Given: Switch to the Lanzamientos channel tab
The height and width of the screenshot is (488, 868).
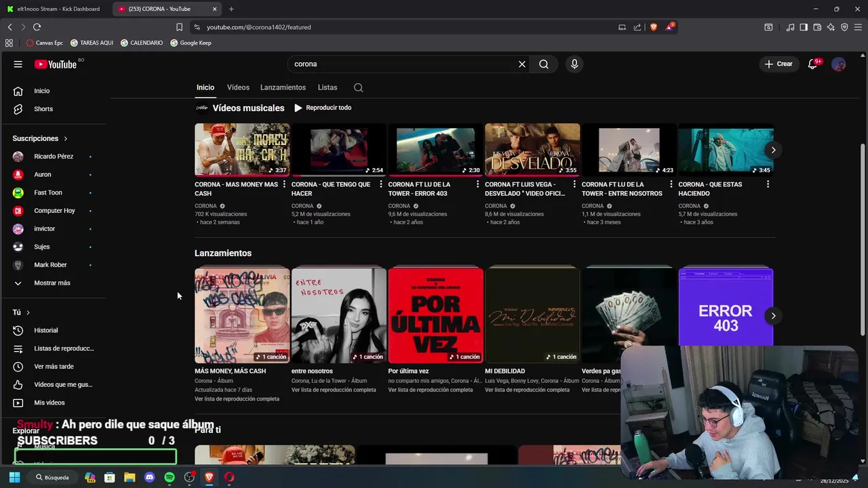Looking at the screenshot, I should click(x=283, y=87).
